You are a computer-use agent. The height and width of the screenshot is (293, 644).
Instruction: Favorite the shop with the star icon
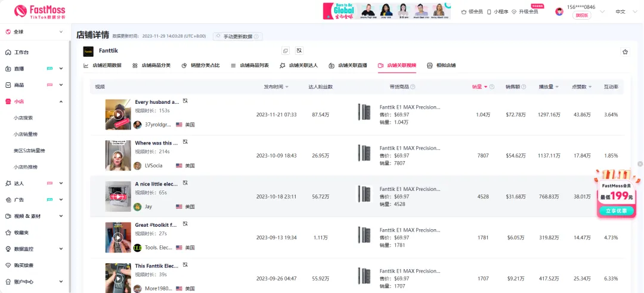pyautogui.click(x=625, y=52)
